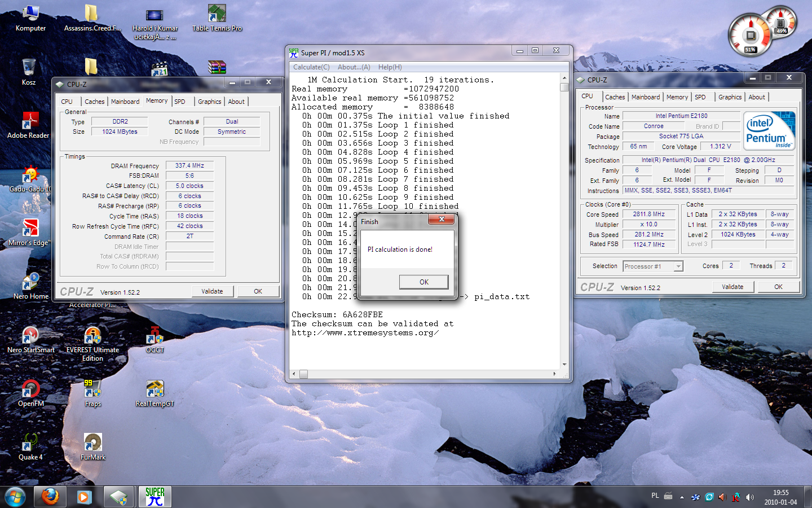Open the Windows Start menu orb
Screen dimensions: 812x508
[x=15, y=497]
